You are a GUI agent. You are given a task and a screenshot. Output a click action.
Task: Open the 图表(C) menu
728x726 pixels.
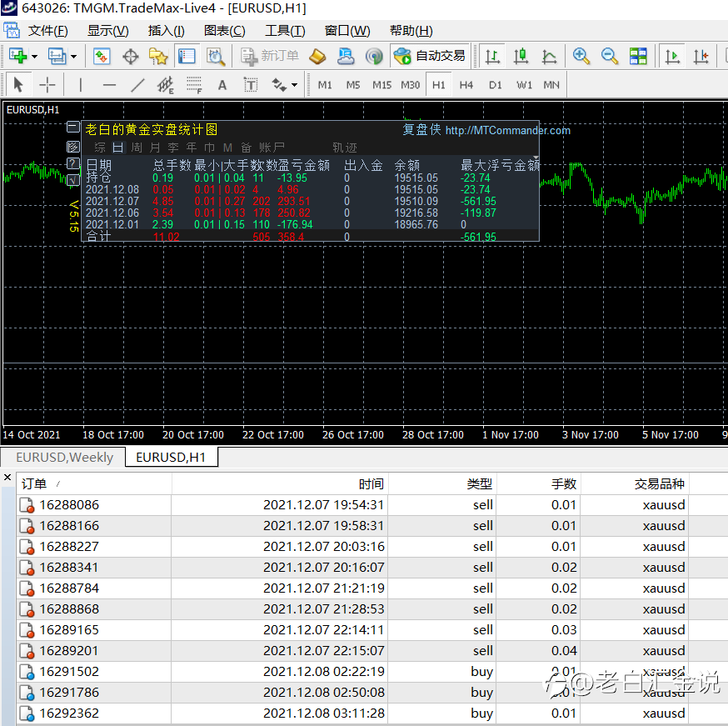224,31
